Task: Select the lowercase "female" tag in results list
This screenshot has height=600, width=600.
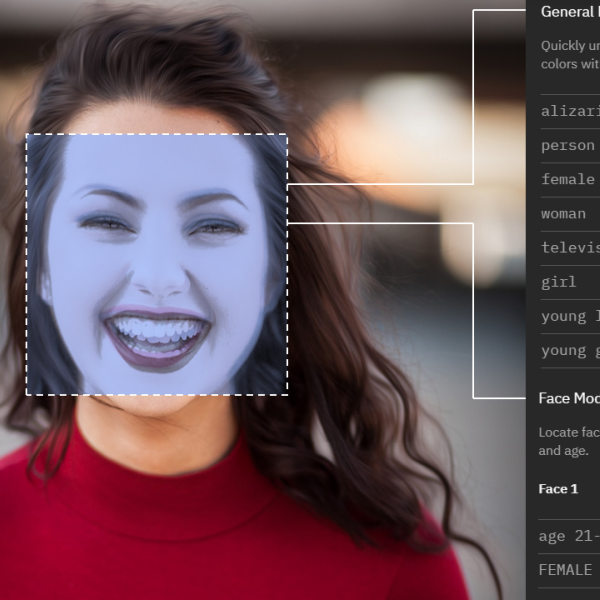Action: coord(570,180)
